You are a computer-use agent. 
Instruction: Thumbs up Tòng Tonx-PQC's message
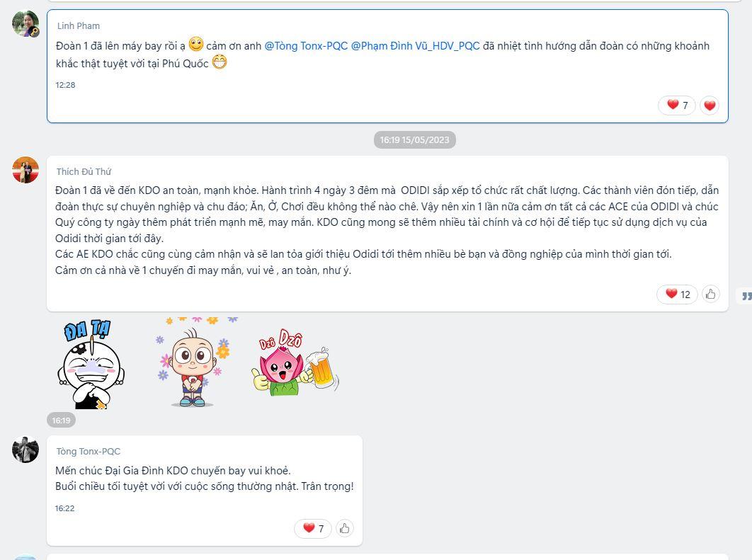[344, 528]
